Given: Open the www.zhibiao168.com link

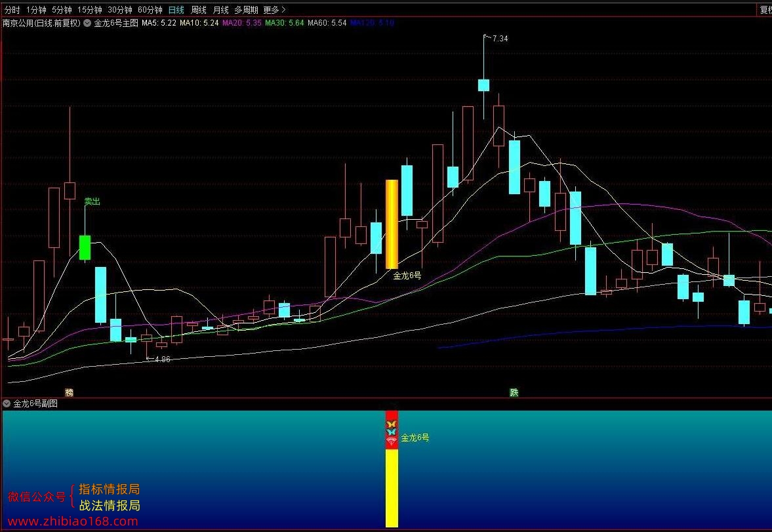Looking at the screenshot, I should [73, 521].
